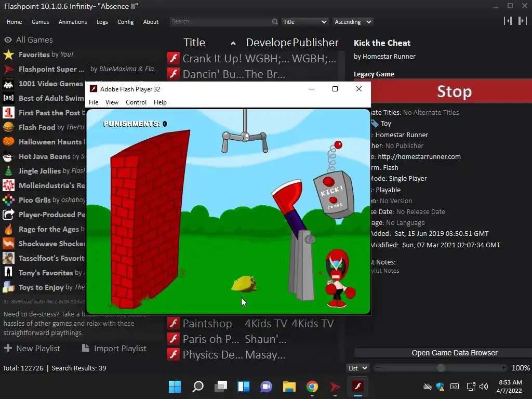This screenshot has width=532, height=399.
Task: Click the Pico Gr8s playlist icon
Action: point(8,200)
